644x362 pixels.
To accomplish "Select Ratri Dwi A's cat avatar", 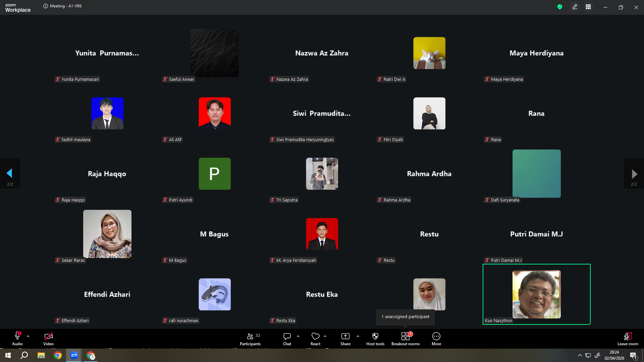I will pos(429,53).
